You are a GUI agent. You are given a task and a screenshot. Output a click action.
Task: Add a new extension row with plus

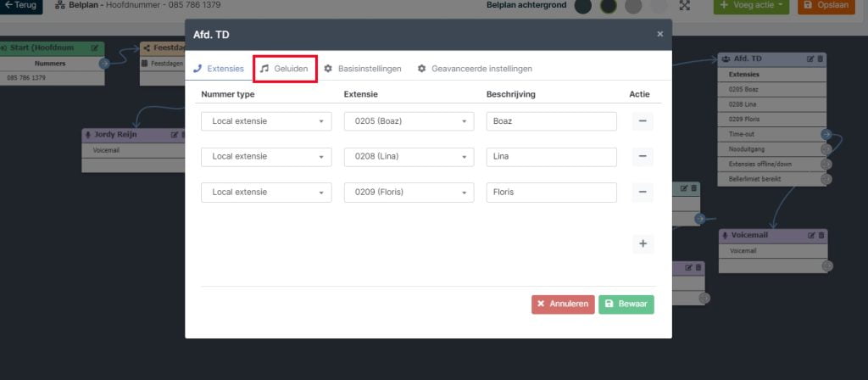pyautogui.click(x=643, y=243)
